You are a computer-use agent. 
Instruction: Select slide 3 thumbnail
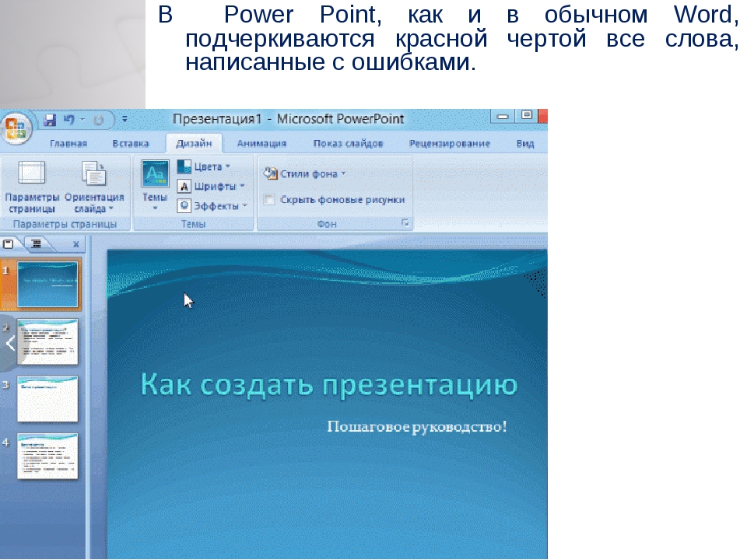tap(47, 398)
